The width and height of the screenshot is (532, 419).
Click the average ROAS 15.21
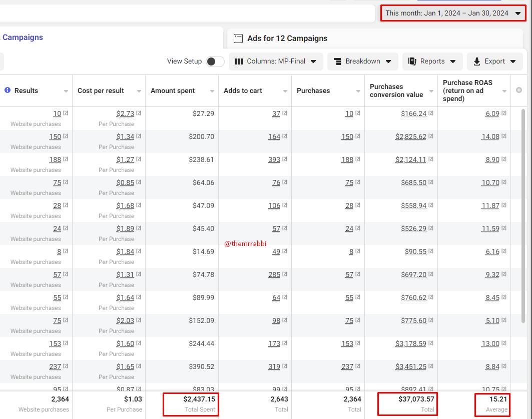[x=498, y=399]
